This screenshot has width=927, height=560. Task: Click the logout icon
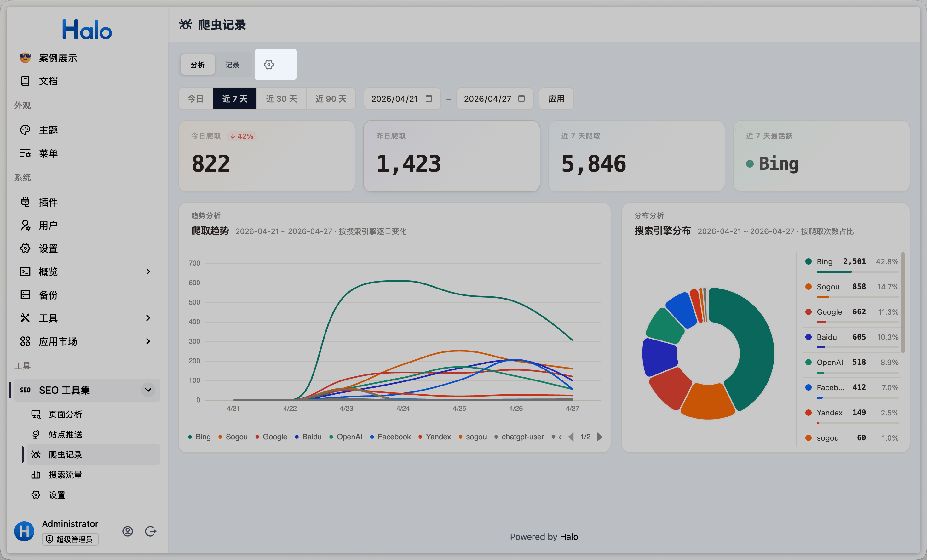pyautogui.click(x=151, y=531)
